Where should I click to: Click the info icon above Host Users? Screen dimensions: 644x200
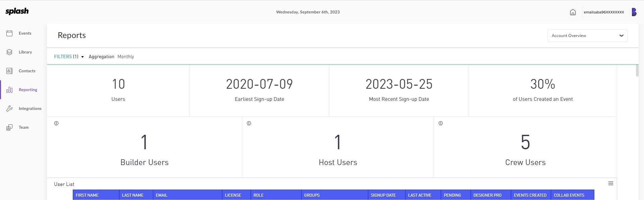pos(249,123)
